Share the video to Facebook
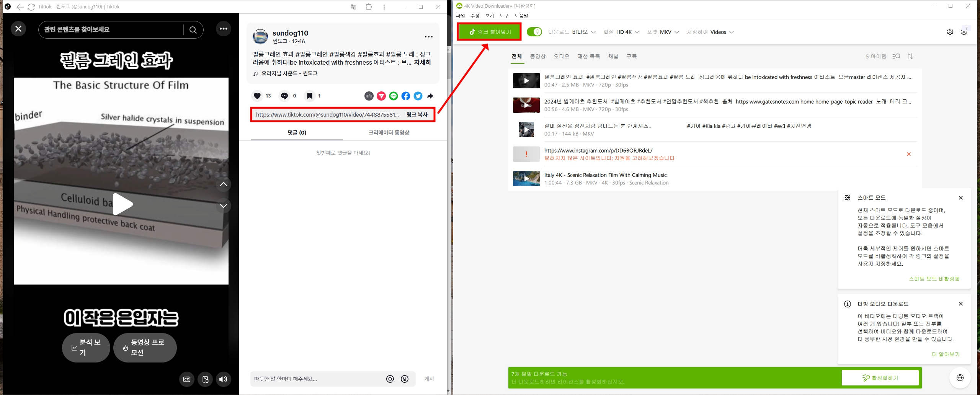 coord(406,96)
